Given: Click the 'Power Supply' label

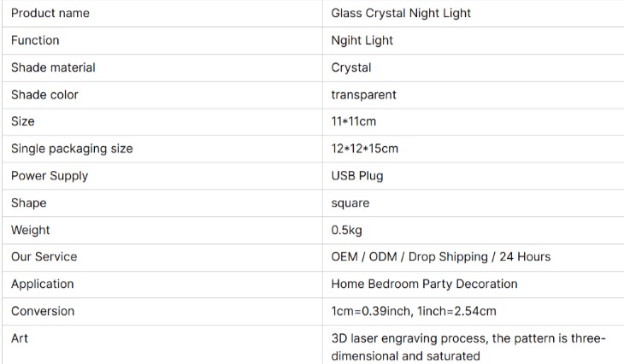Looking at the screenshot, I should (x=50, y=175).
